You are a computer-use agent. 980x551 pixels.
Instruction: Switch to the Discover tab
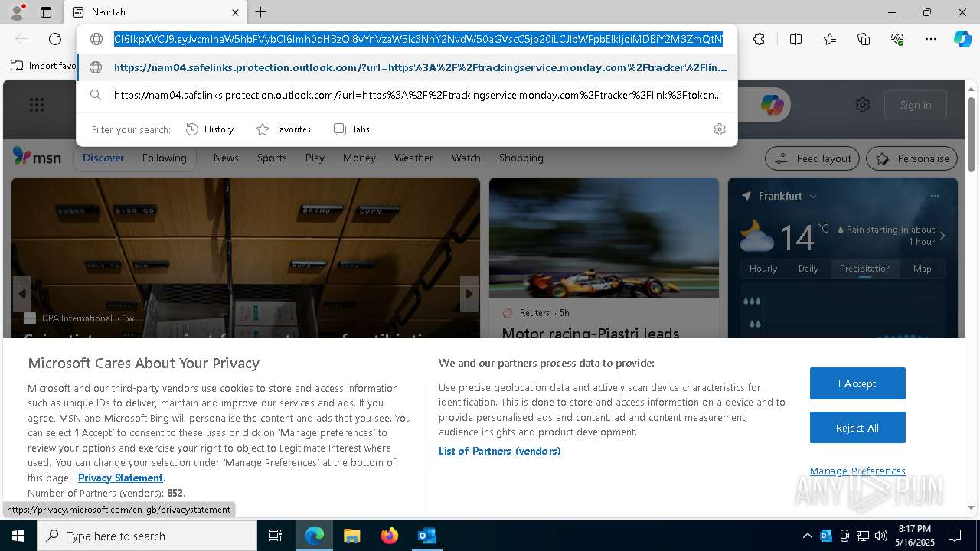(103, 158)
